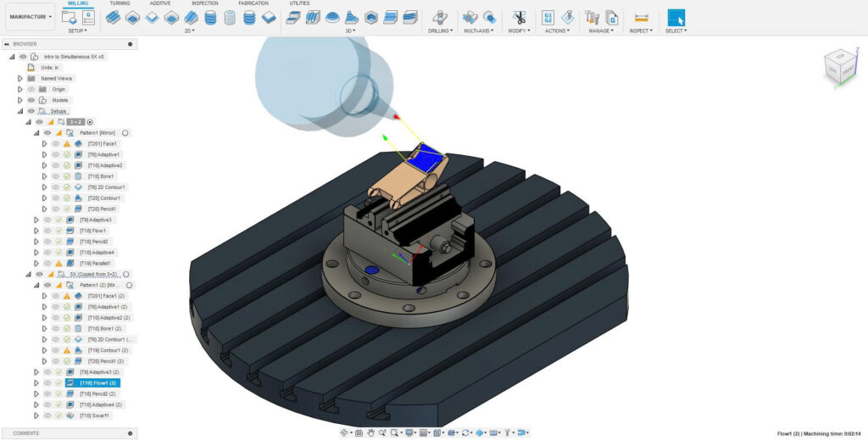Image resolution: width=868 pixels, height=440 pixels.
Task: Click the New Setup icon
Action: click(70, 17)
